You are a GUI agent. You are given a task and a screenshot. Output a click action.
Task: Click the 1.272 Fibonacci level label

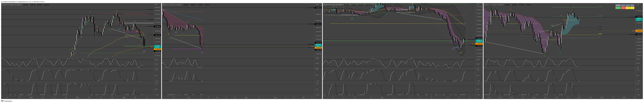coord(600,16)
